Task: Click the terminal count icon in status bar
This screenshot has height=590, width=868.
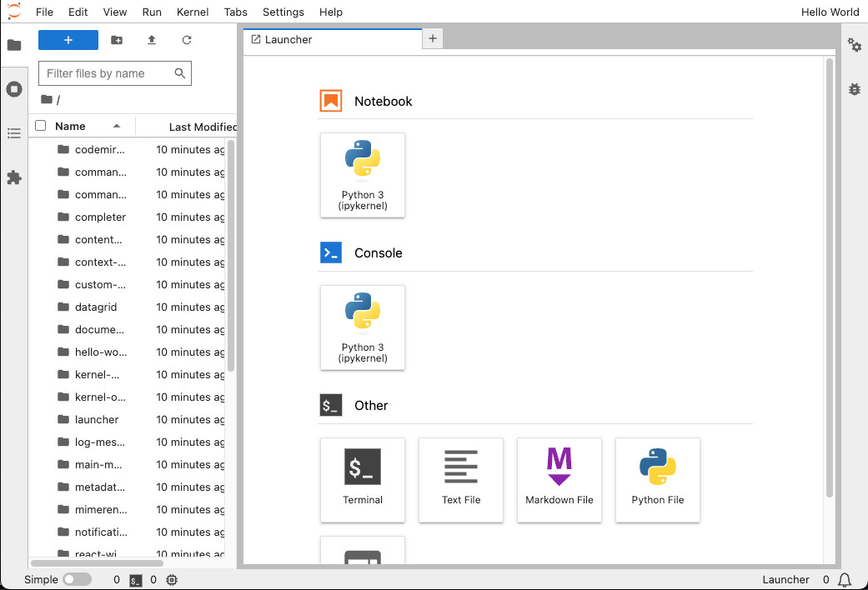Action: [x=136, y=580]
